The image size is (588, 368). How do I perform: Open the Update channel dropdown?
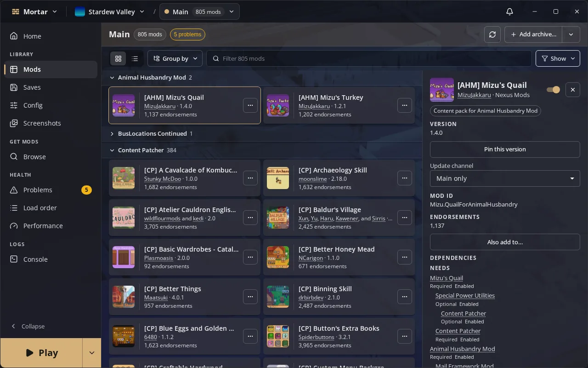coord(505,178)
